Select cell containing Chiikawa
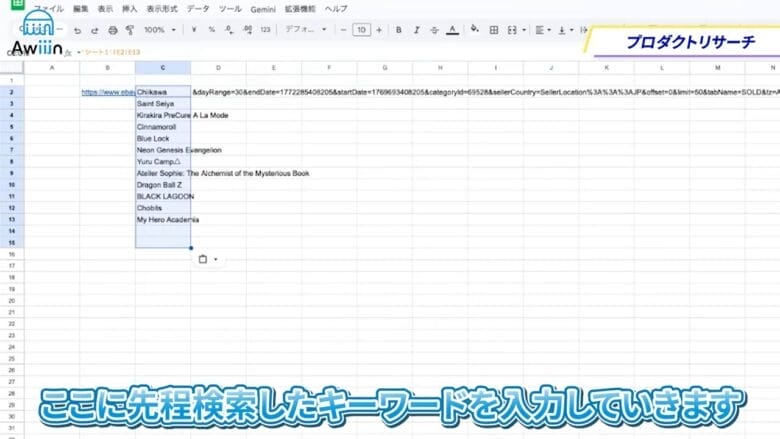Screen dimensions: 780x439 163,92
